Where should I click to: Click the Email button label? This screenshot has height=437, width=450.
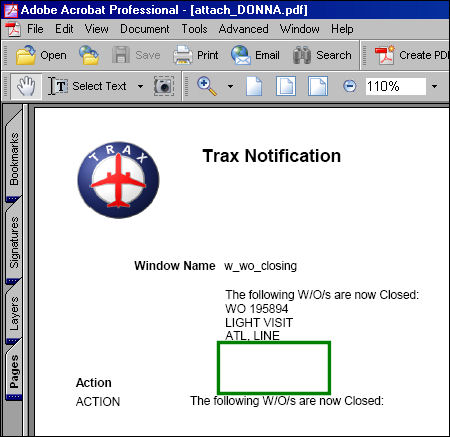[267, 55]
